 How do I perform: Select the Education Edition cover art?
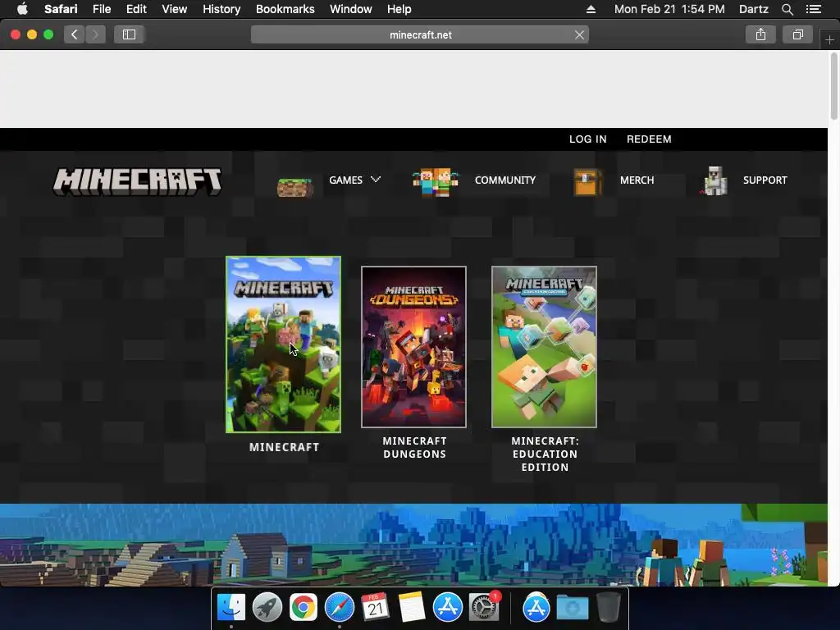544,347
